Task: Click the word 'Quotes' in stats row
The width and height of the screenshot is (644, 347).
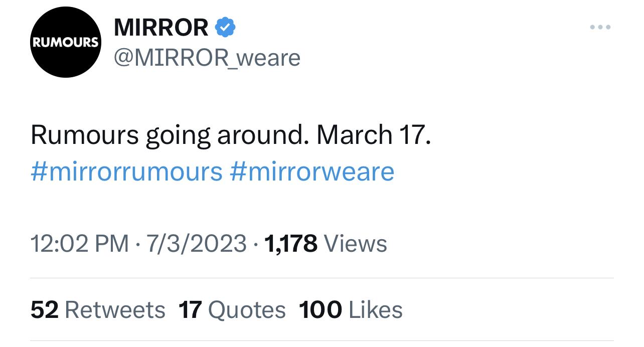Action: click(246, 310)
